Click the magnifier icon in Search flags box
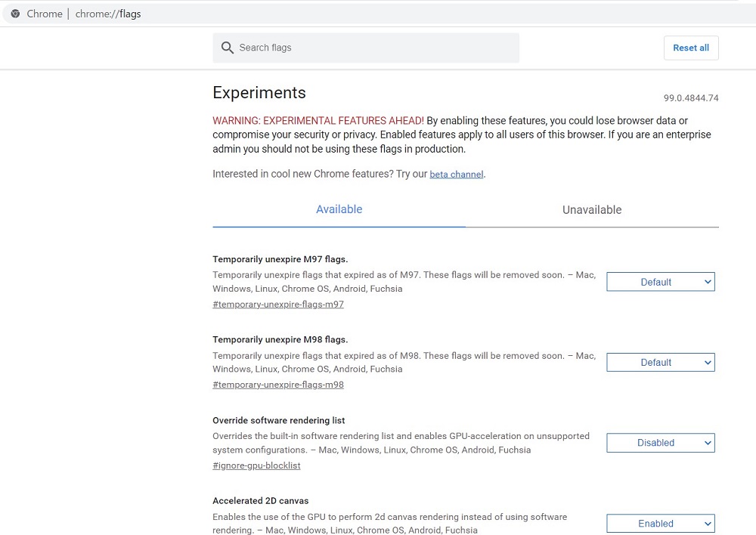756x535 pixels. pos(227,48)
